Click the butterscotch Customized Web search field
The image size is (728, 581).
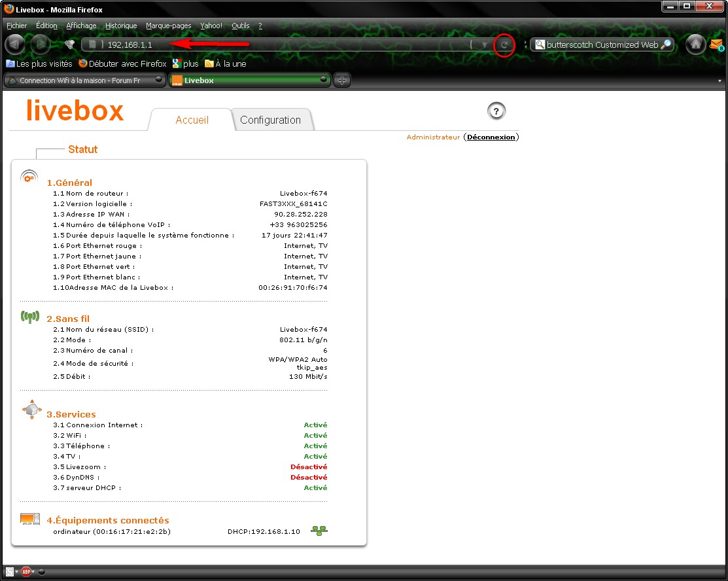(x=602, y=44)
